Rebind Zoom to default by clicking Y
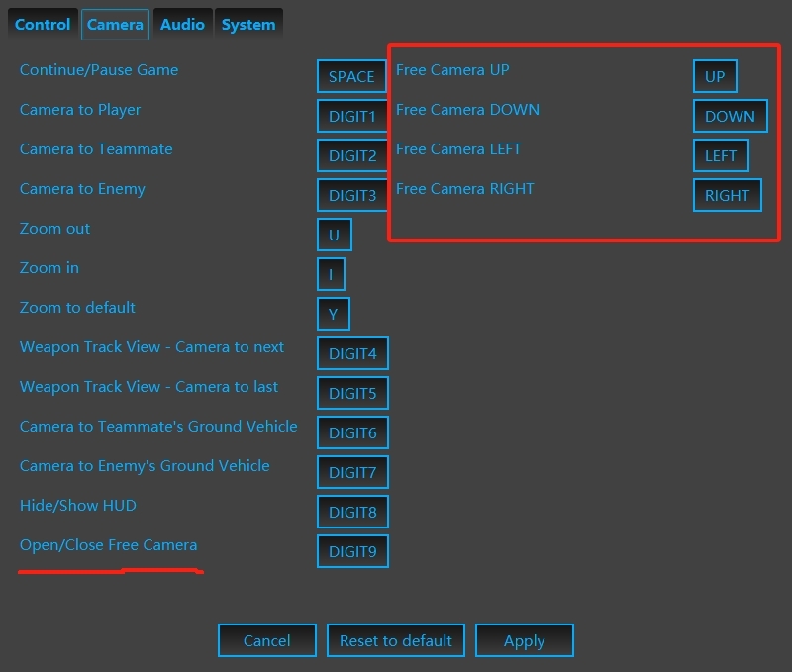 [x=333, y=313]
